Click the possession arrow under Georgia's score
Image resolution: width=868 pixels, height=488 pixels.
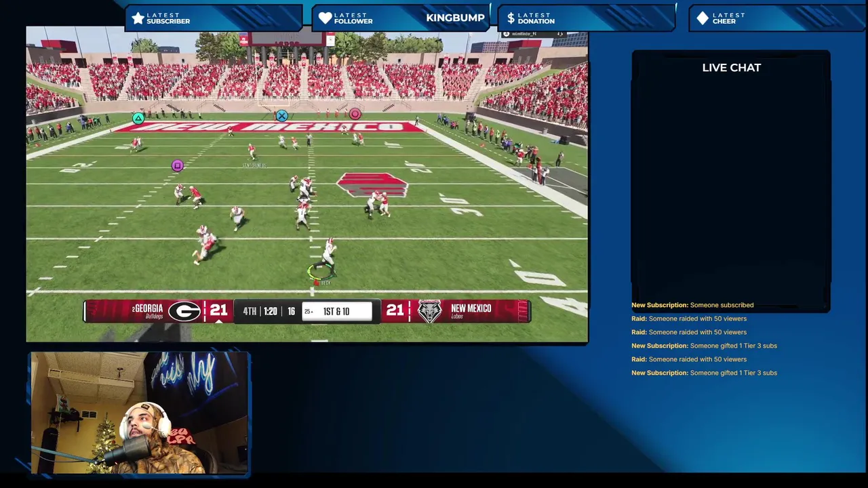pos(218,321)
